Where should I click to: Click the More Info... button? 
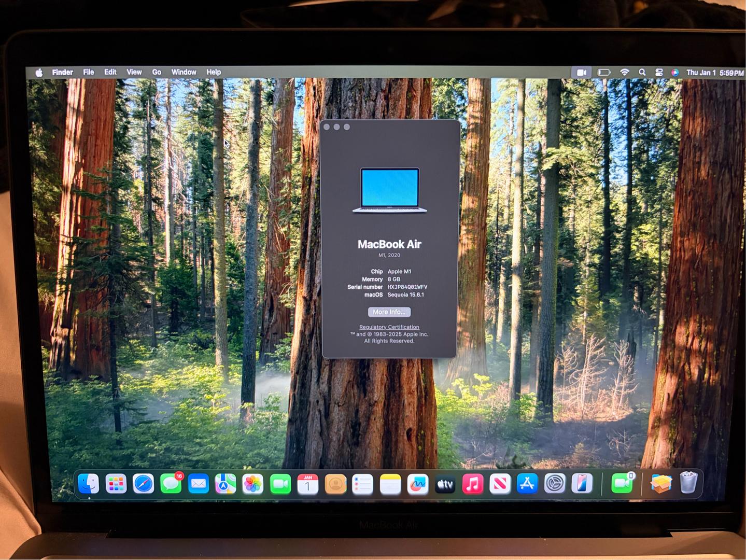pos(389,312)
